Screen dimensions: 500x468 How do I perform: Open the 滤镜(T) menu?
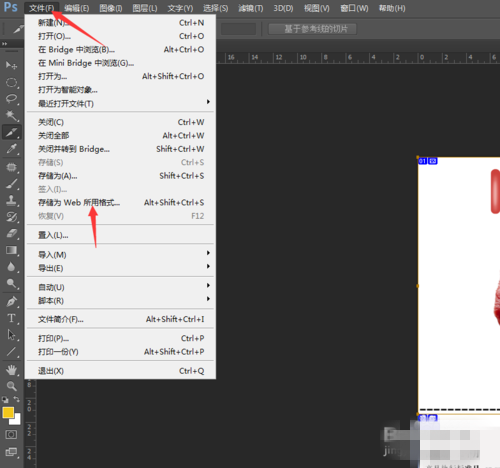click(x=251, y=8)
